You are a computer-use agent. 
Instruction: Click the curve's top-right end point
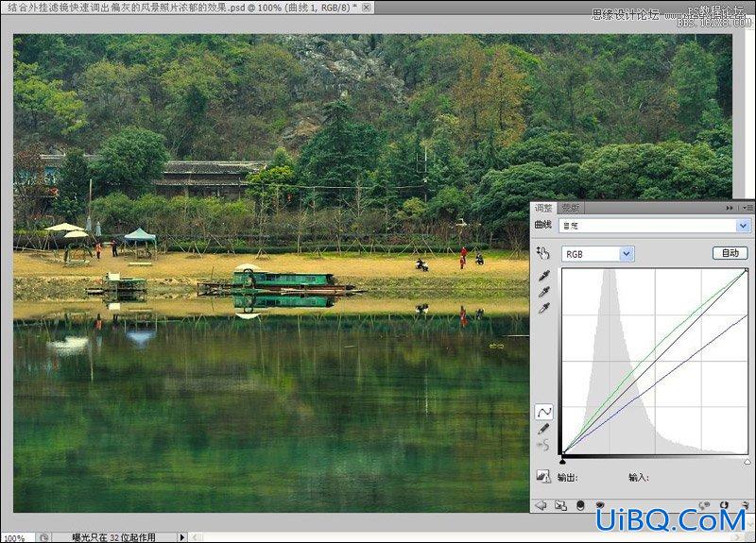(747, 270)
